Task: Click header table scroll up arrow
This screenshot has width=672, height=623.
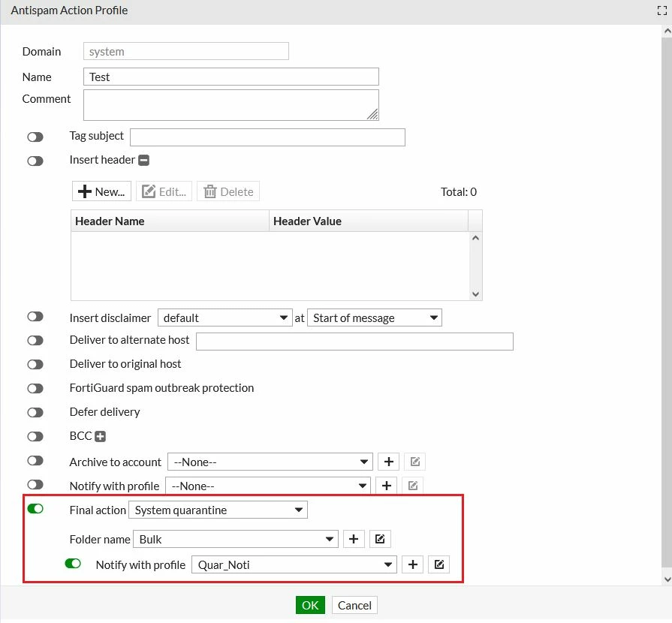Action: pos(475,238)
